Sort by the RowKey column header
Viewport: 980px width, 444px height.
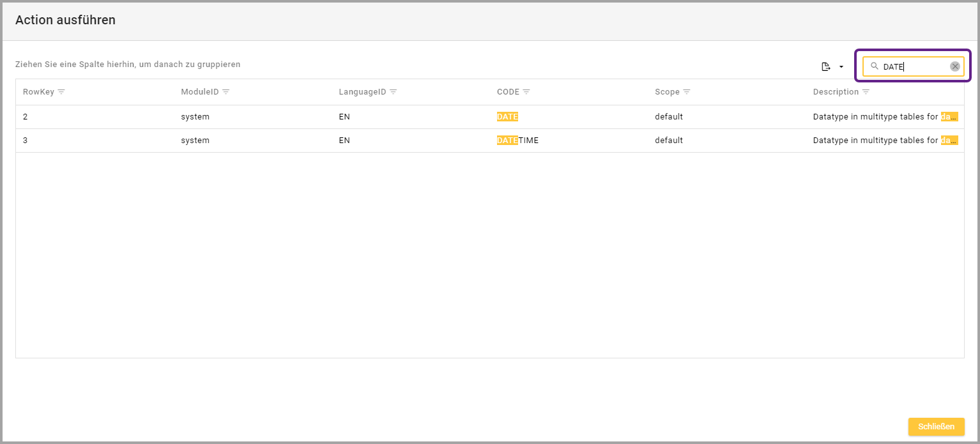(38, 92)
